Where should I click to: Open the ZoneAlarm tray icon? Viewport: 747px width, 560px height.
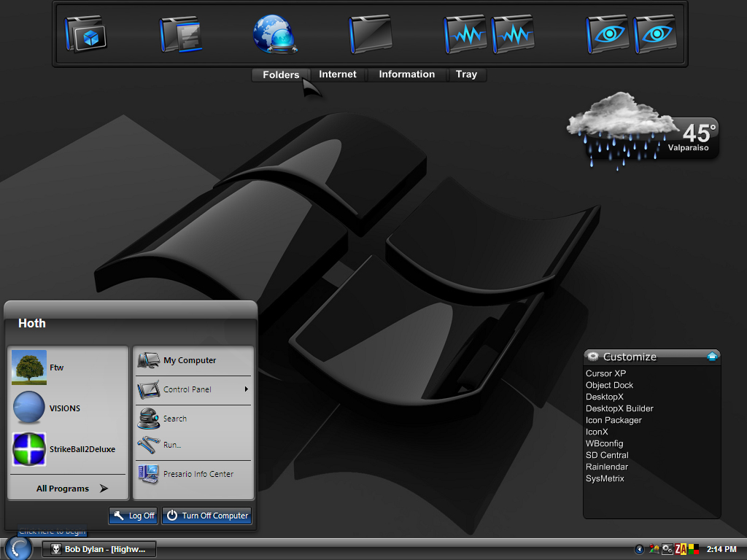click(681, 549)
